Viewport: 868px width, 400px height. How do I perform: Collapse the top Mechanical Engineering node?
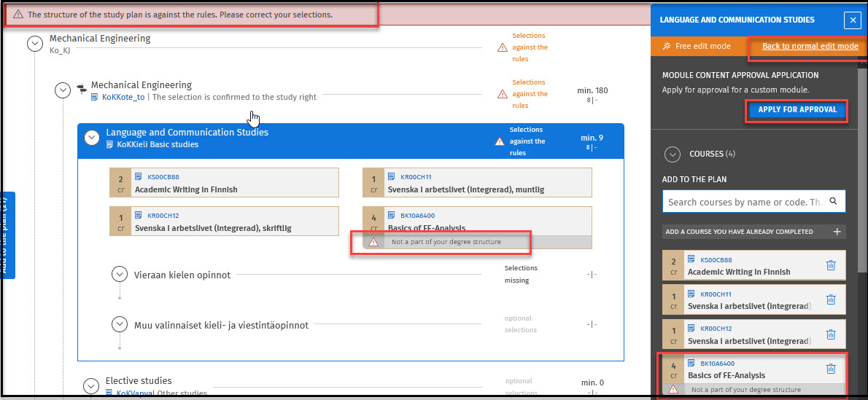pyautogui.click(x=34, y=44)
